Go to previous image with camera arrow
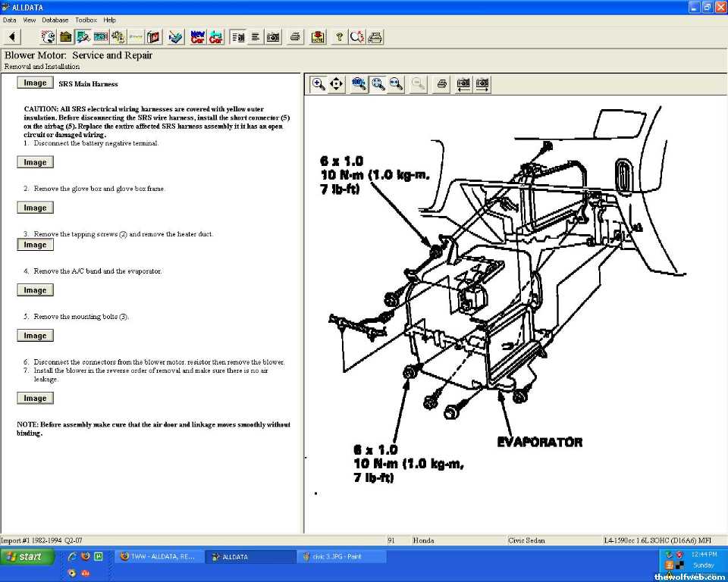Screen dimensions: 728x582 [463, 84]
